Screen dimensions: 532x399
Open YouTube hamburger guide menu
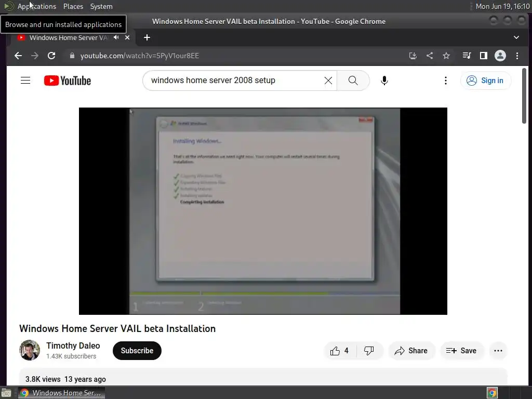point(25,81)
